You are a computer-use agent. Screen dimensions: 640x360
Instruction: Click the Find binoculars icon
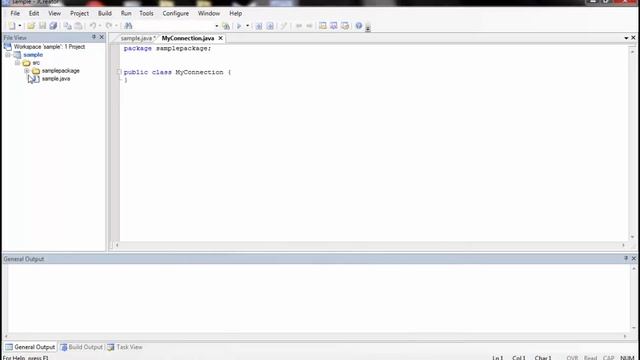point(128,26)
